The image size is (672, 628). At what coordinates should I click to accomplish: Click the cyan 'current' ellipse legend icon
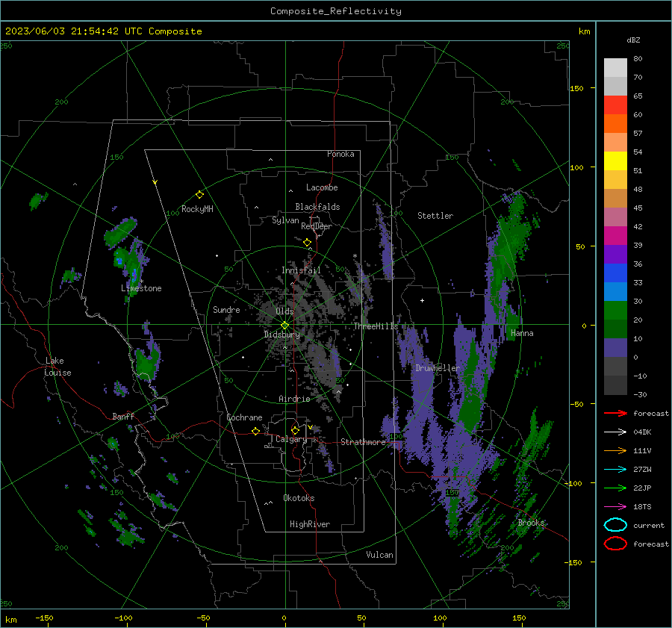[615, 525]
